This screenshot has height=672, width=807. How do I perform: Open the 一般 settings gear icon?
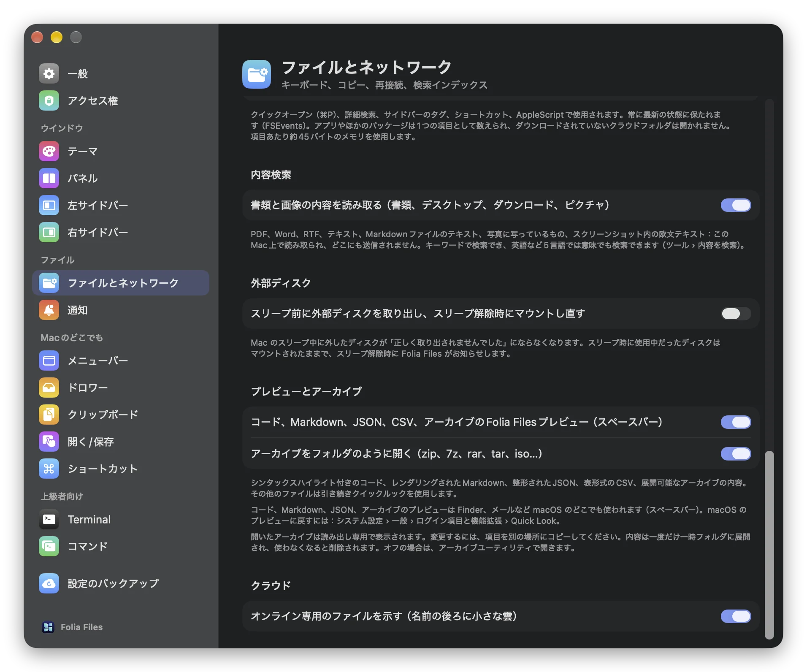point(49,74)
